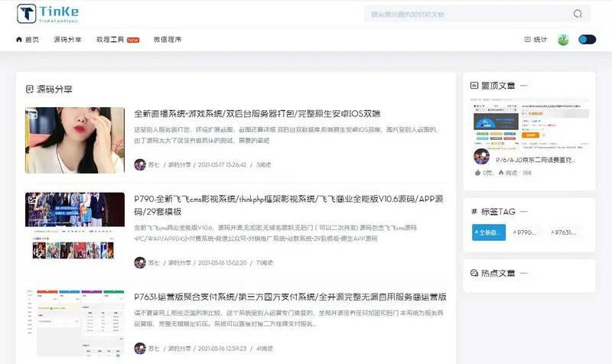Toggle the dark mode switch
This screenshot has height=364, width=612.
[x=587, y=40]
